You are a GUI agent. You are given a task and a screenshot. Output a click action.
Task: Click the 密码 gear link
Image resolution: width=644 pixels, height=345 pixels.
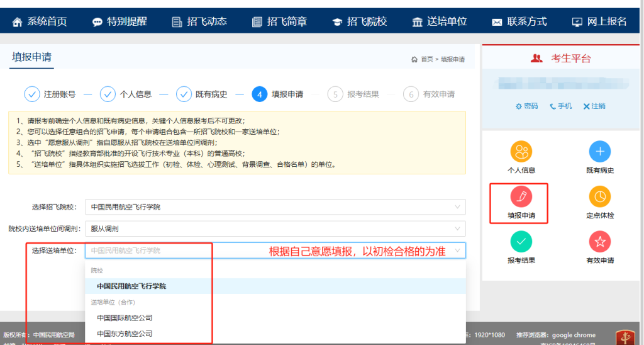point(527,106)
